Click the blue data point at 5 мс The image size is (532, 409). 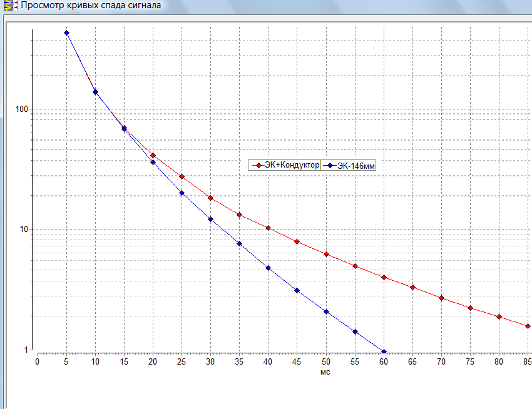pos(66,33)
